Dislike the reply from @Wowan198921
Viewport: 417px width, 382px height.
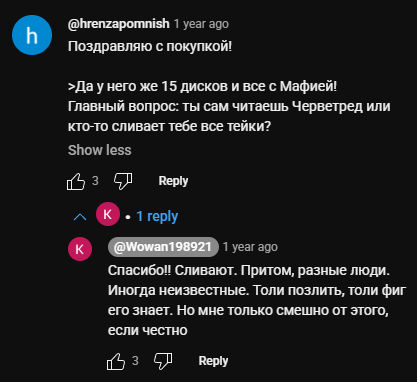pos(163,361)
